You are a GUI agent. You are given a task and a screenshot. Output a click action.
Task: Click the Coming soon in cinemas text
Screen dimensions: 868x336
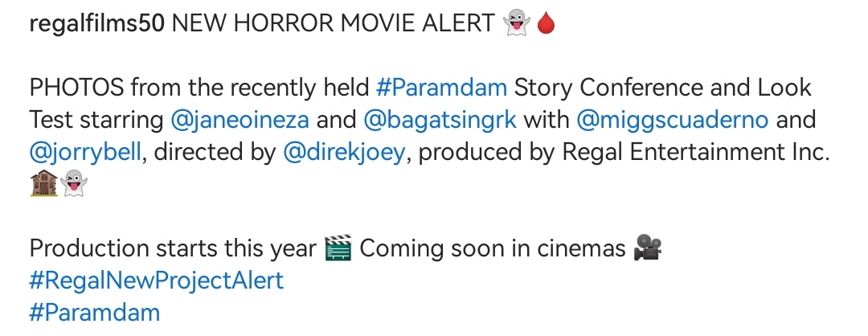493,248
